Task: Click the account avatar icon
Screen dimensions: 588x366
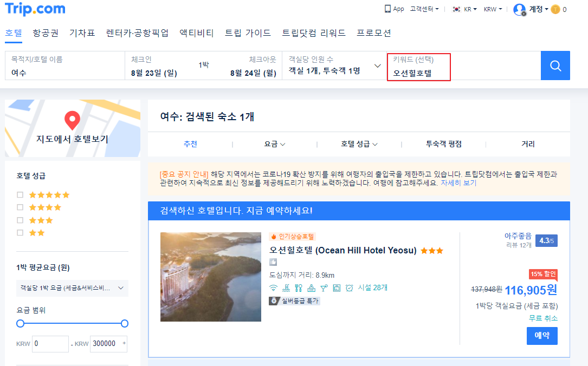Action: tap(519, 9)
